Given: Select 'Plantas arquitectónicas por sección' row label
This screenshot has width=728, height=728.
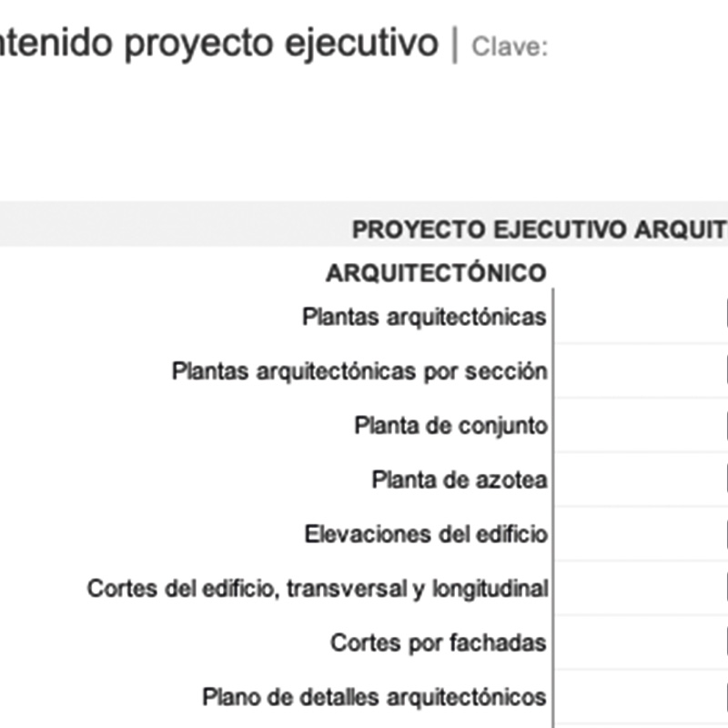Looking at the screenshot, I should 359,371.
